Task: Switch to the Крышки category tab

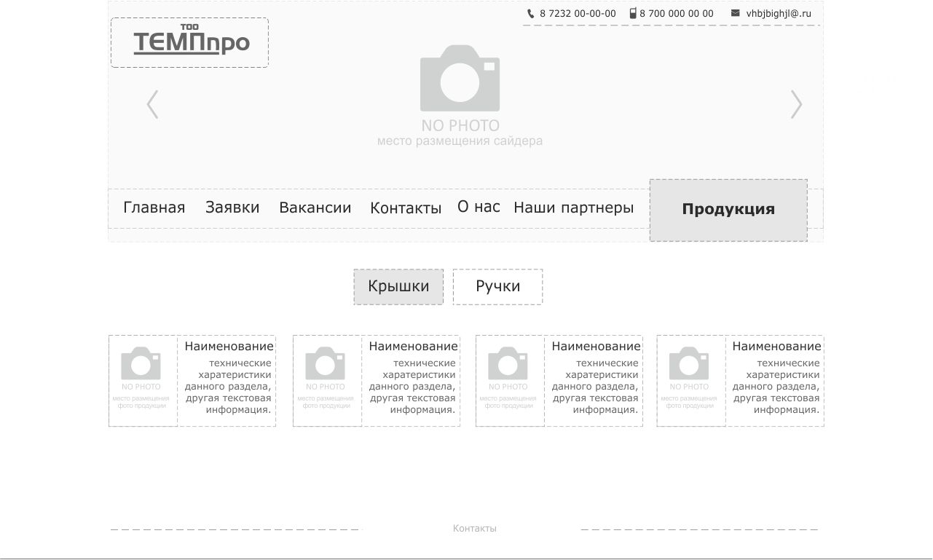Action: [398, 286]
